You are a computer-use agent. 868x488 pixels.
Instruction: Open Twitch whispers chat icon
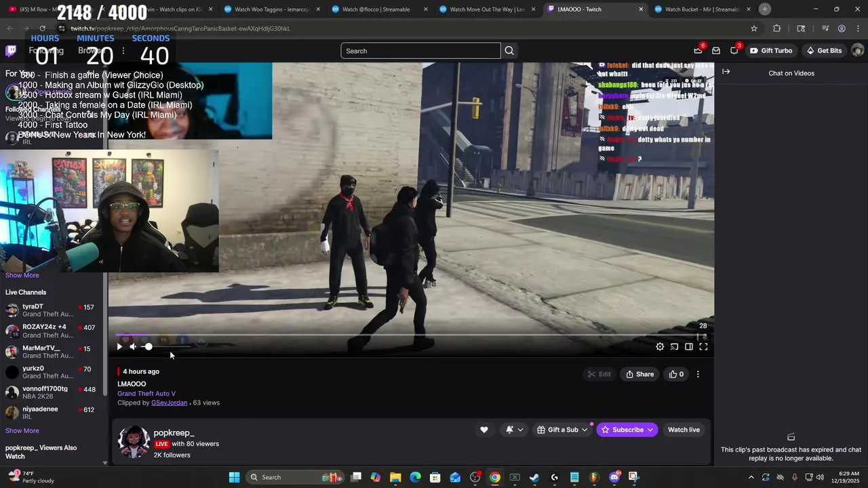pos(734,51)
